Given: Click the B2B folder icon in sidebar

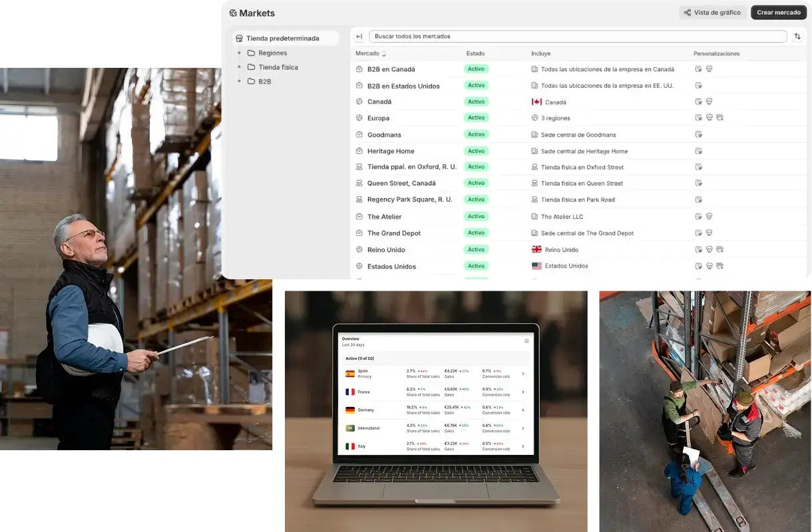Looking at the screenshot, I should click(x=251, y=81).
